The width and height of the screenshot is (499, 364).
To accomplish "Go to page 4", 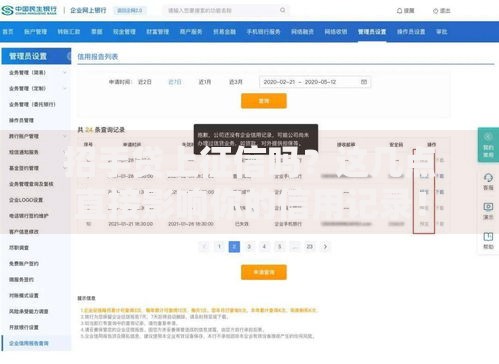I will coord(264,247).
